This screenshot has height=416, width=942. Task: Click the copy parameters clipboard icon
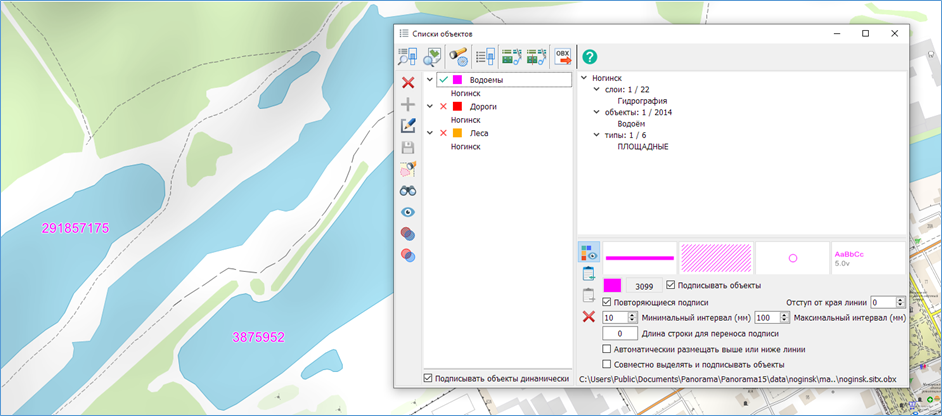point(589,274)
